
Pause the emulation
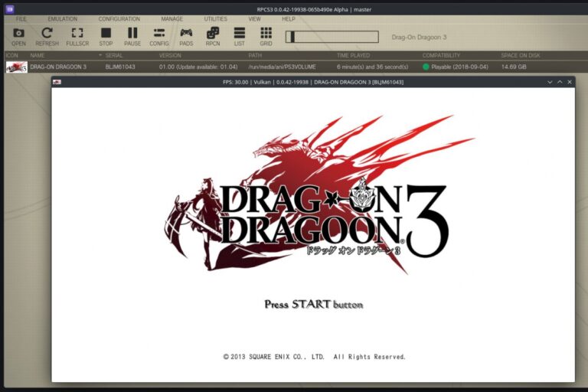[x=132, y=37]
